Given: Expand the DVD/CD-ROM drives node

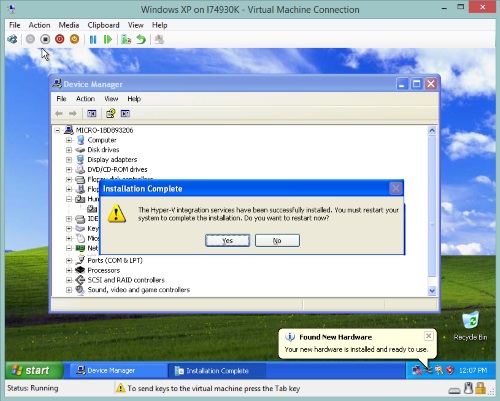Looking at the screenshot, I should [69, 169].
